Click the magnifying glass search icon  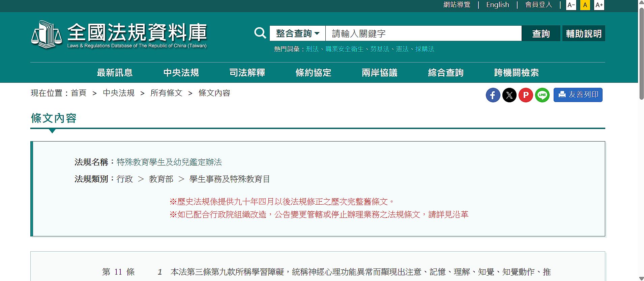point(260,33)
